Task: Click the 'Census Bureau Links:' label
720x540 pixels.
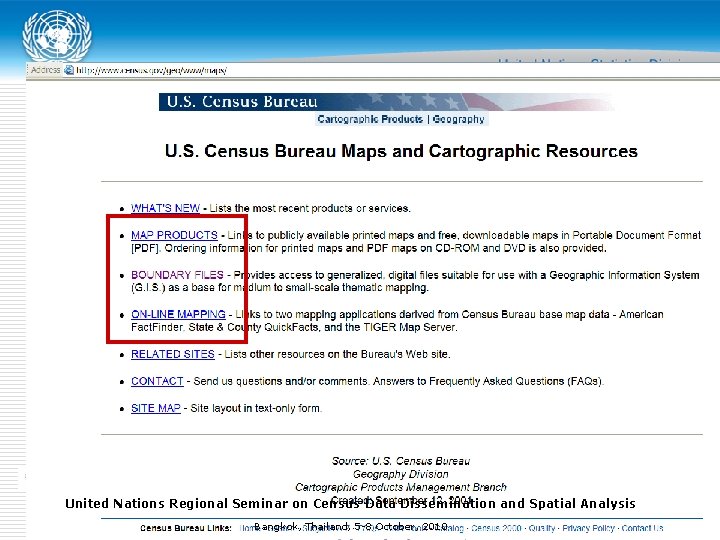Action: click(x=186, y=528)
